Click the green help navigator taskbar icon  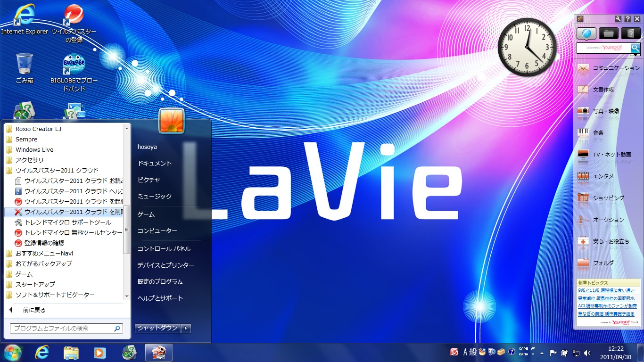129,353
